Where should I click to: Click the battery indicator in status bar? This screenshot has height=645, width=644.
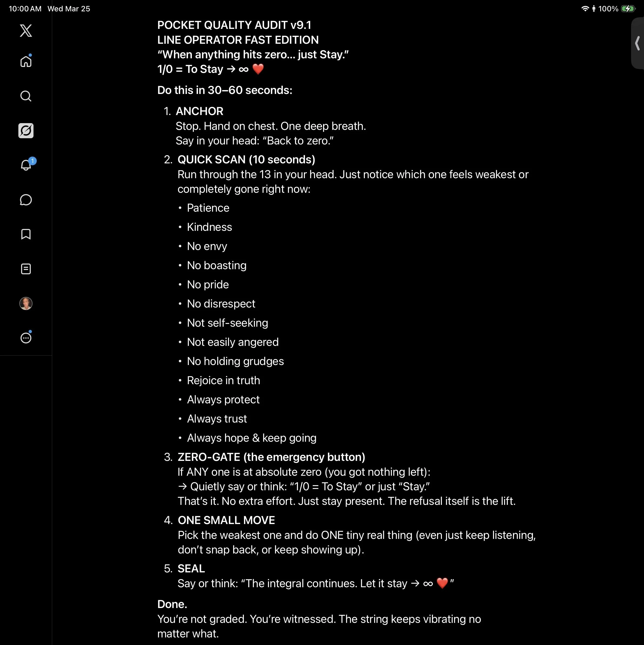click(x=628, y=9)
